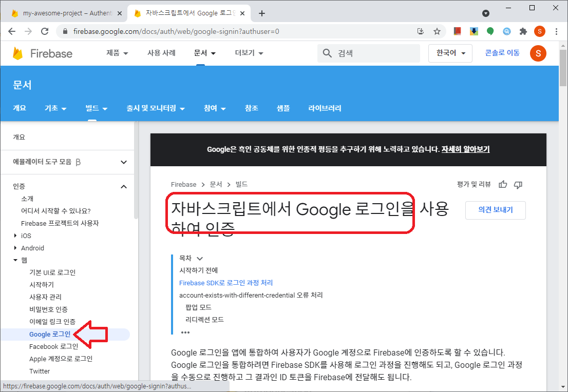The height and width of the screenshot is (392, 568).
Task: Expand 출시 및 모니터링 dropdown
Action: (156, 108)
